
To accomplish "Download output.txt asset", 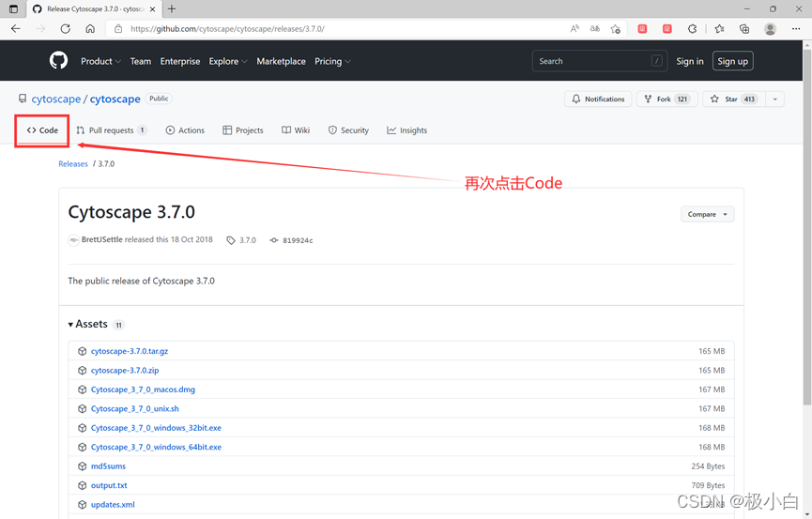I will tap(109, 485).
